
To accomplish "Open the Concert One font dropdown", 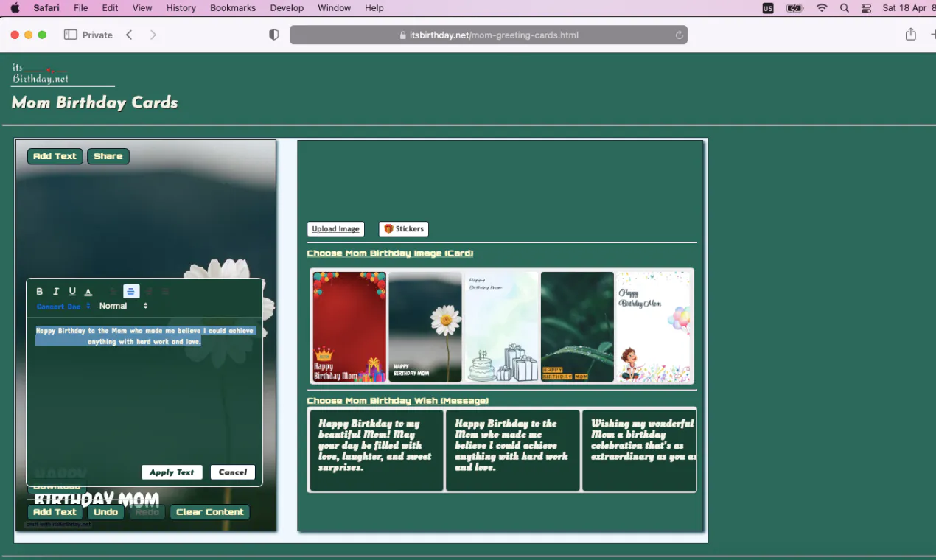I will click(63, 306).
